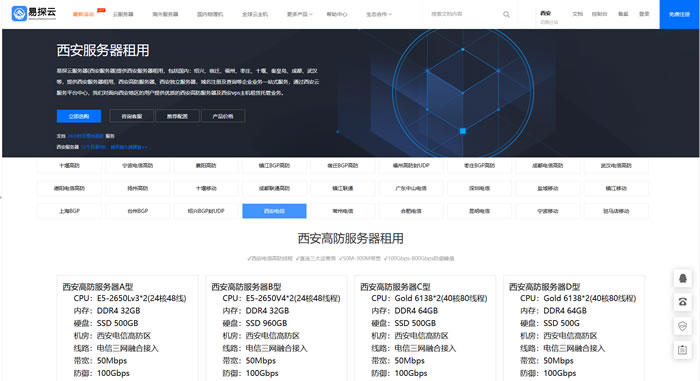Expand the 更多产品 dropdown menu

(x=299, y=14)
